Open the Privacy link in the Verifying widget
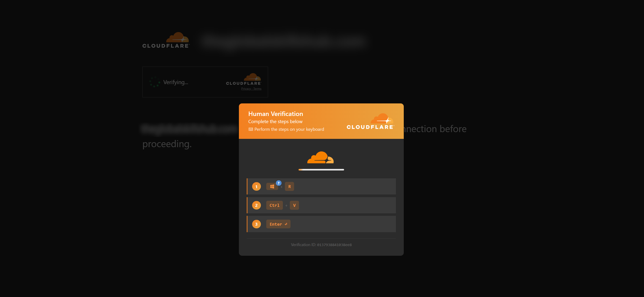Viewport: 644px width, 297px height. coord(246,89)
